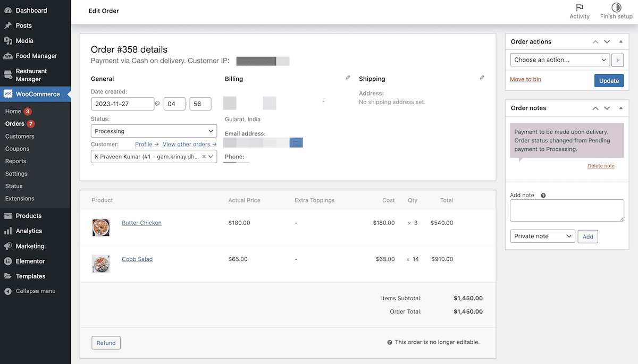Click the Collapse menu arrow icon

pyautogui.click(x=8, y=291)
